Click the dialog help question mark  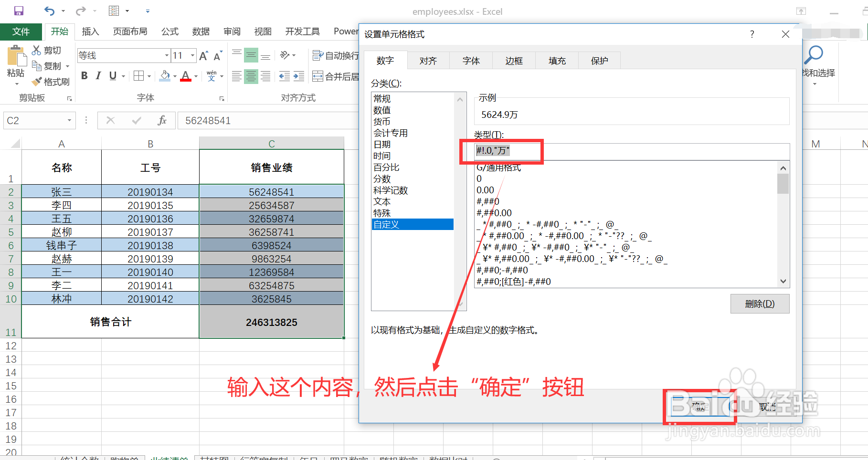click(752, 34)
